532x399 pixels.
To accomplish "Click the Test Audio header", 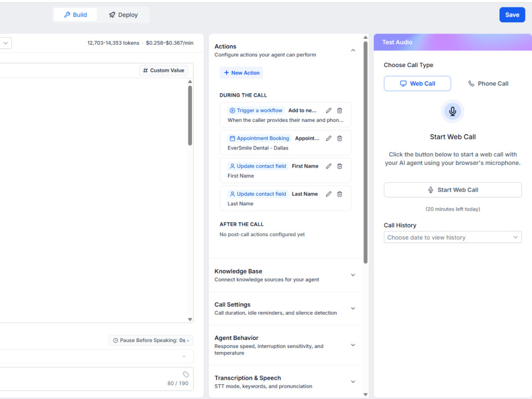I will (453, 42).
